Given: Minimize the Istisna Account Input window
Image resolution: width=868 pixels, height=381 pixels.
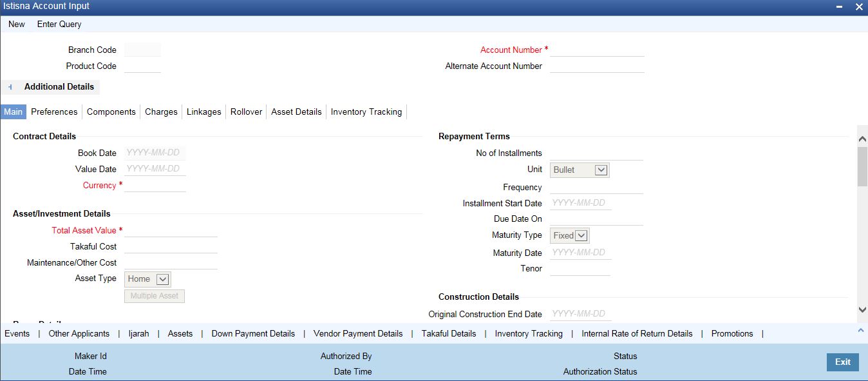Looking at the screenshot, I should (x=839, y=6).
